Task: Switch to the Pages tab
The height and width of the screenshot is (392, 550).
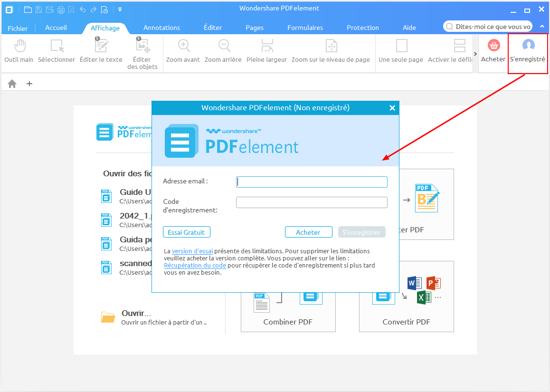Action: pyautogui.click(x=255, y=28)
